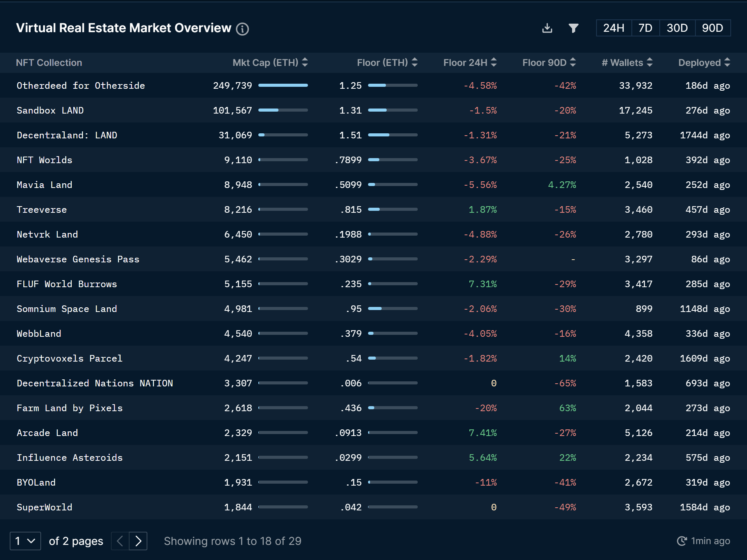Click the info icon beside the title

[x=242, y=29]
